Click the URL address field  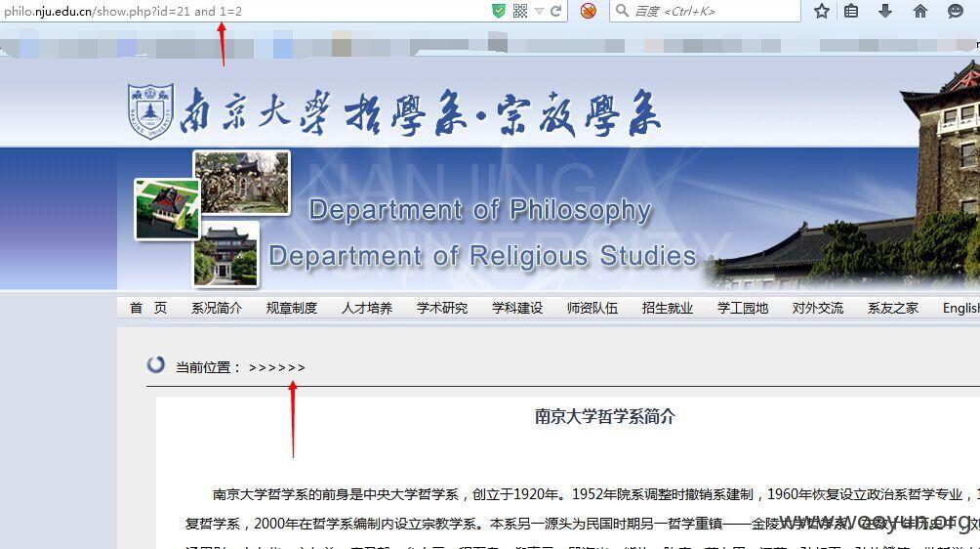point(244,12)
